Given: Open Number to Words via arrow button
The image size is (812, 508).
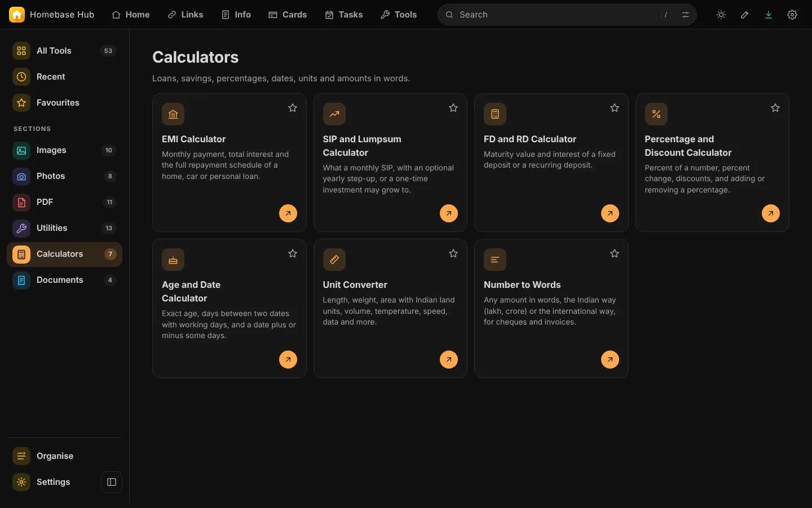Looking at the screenshot, I should (610, 360).
